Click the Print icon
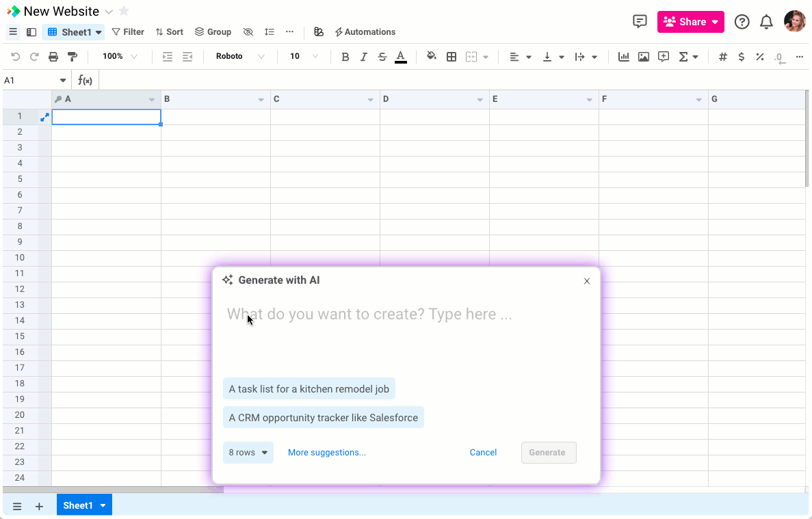The image size is (812, 519). point(53,56)
